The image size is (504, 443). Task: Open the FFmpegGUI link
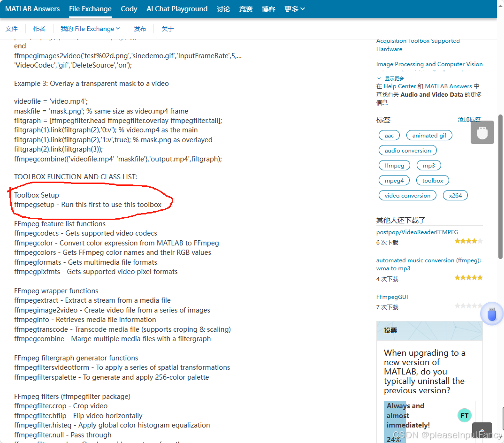point(392,297)
